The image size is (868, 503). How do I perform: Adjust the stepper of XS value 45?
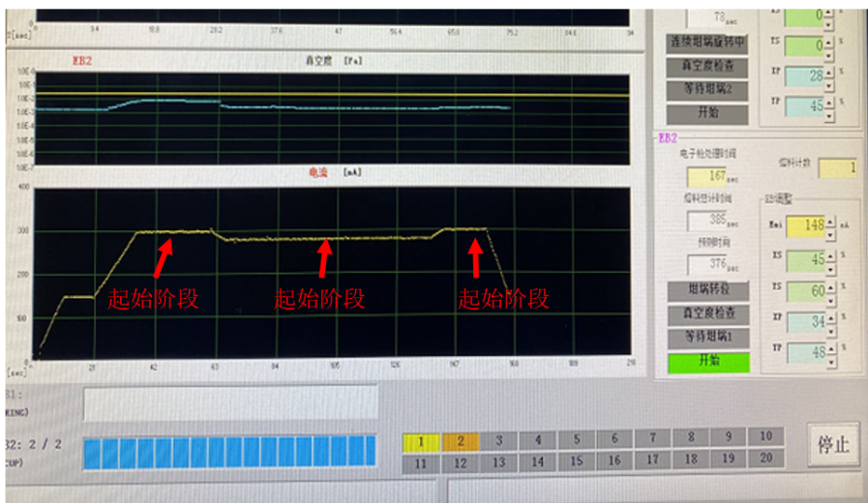click(831, 259)
